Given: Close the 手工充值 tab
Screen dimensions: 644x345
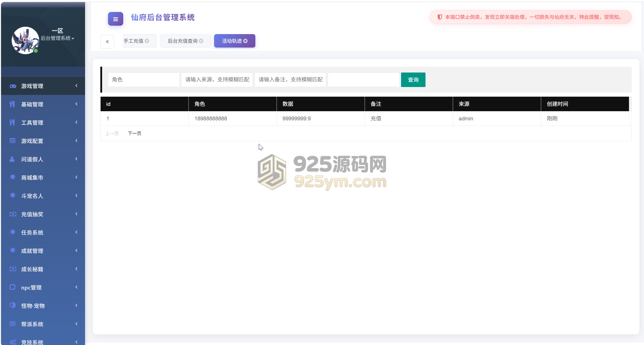Looking at the screenshot, I should 147,41.
